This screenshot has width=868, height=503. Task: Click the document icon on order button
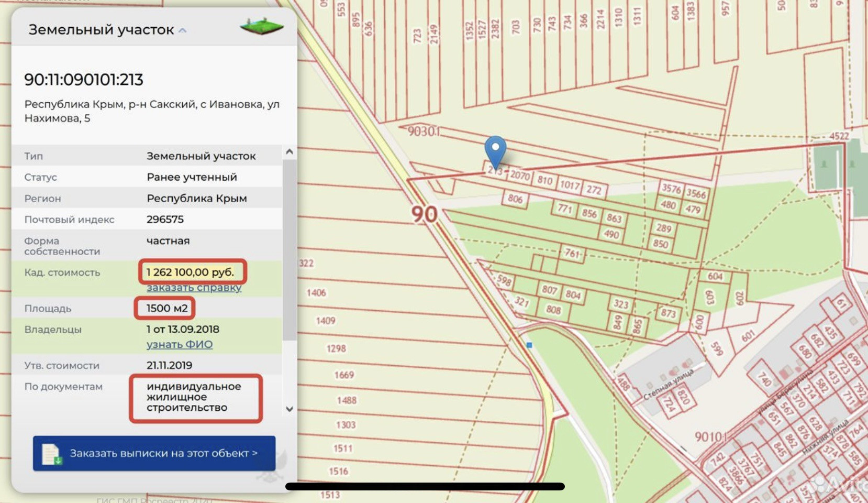click(51, 454)
